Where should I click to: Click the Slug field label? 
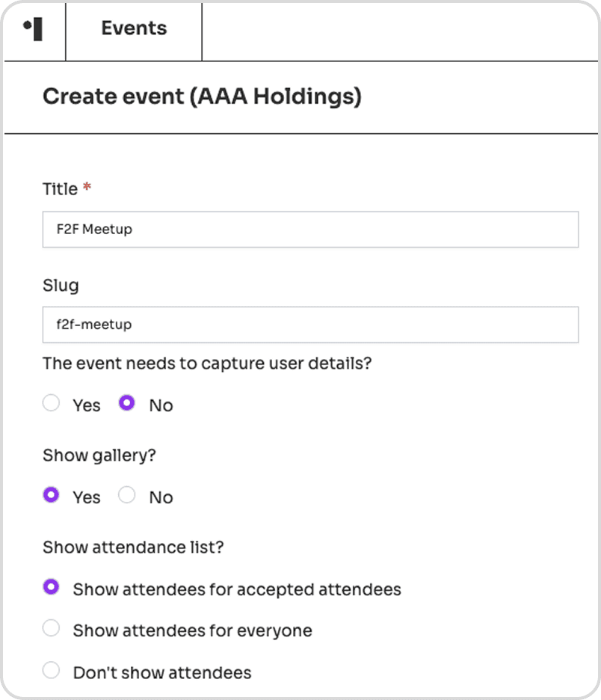tap(61, 286)
